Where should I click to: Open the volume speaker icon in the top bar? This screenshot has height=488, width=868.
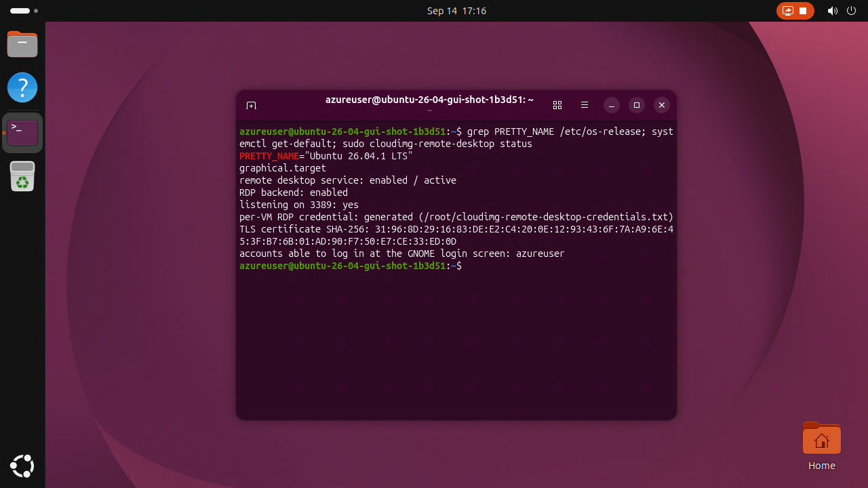tap(833, 11)
